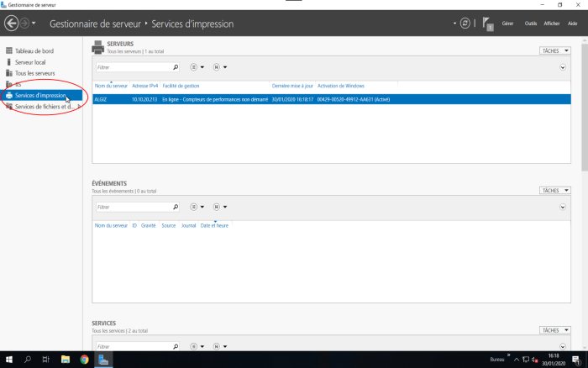The height and width of the screenshot is (368, 588).
Task: Expand Services de fichiers et de stockage
Action: (x=80, y=107)
